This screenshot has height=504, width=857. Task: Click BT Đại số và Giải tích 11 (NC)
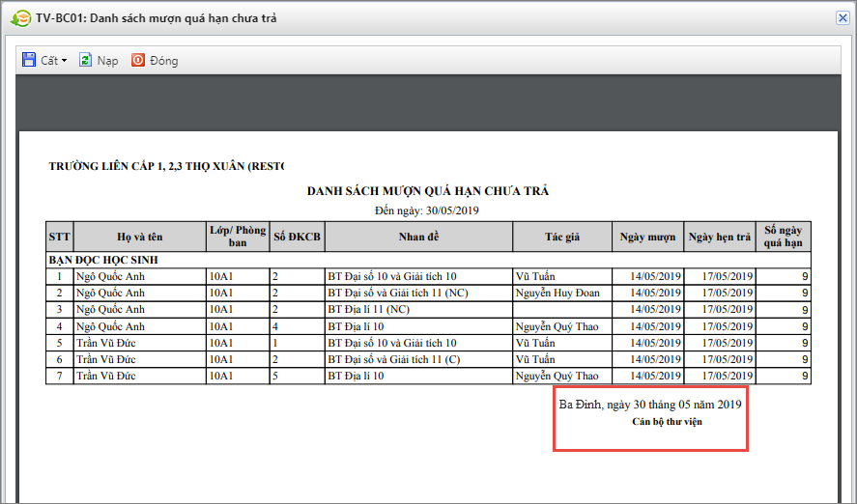pyautogui.click(x=398, y=293)
